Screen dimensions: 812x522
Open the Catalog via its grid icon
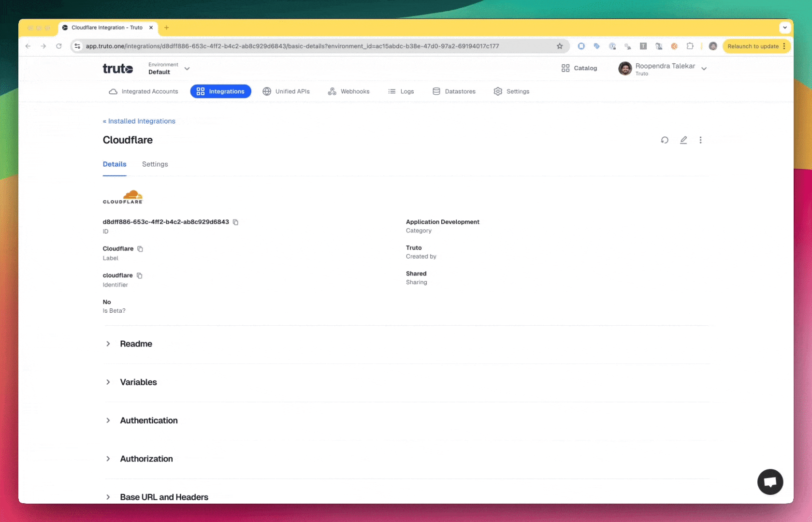pos(565,68)
